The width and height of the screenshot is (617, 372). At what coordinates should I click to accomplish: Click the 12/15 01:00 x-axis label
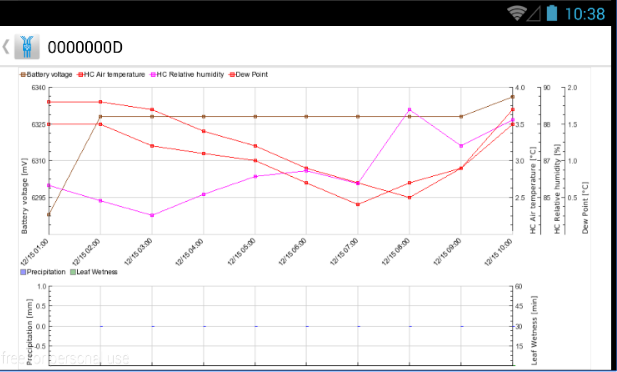pyautogui.click(x=35, y=251)
